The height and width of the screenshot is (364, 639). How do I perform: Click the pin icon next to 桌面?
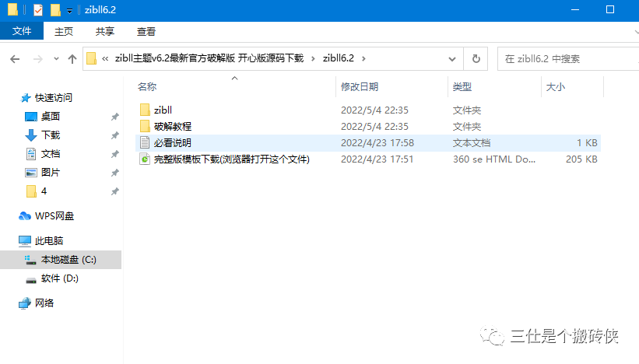[x=115, y=117]
